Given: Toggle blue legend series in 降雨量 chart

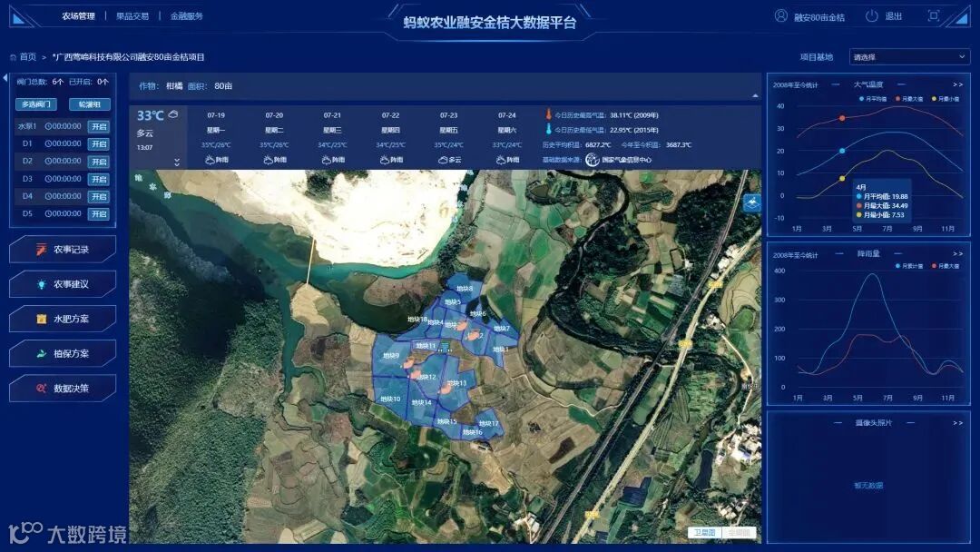Looking at the screenshot, I should click(909, 266).
